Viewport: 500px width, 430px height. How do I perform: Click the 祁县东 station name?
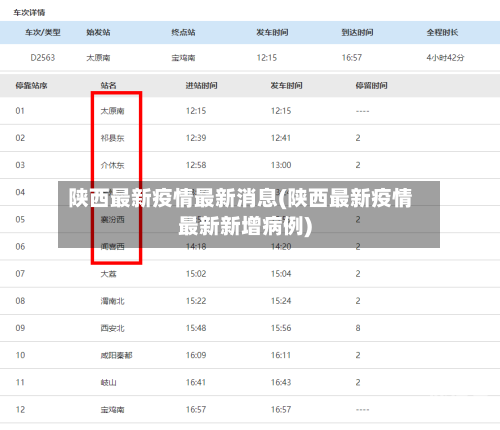point(113,138)
